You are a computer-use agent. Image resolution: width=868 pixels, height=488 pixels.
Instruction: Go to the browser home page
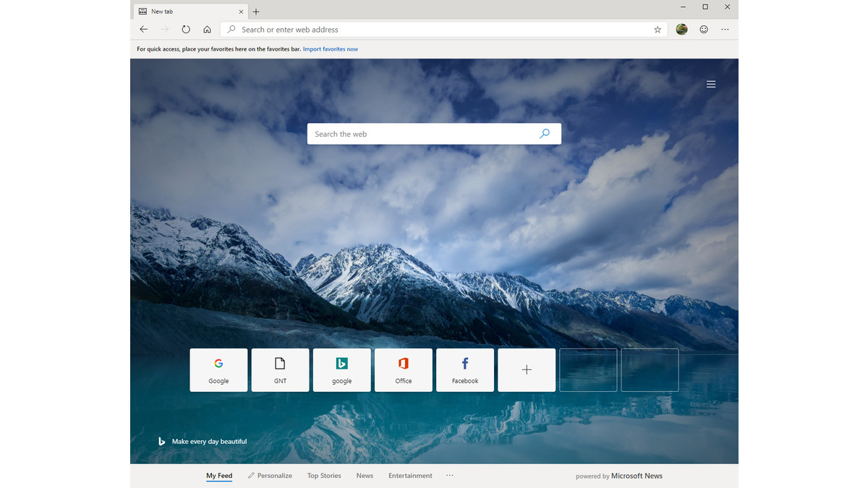(x=207, y=29)
